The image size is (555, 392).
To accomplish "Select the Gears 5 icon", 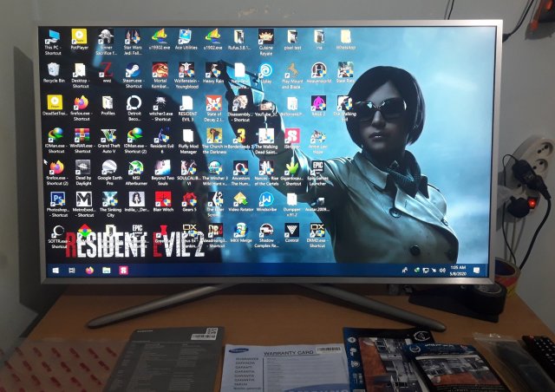I will [188, 199].
